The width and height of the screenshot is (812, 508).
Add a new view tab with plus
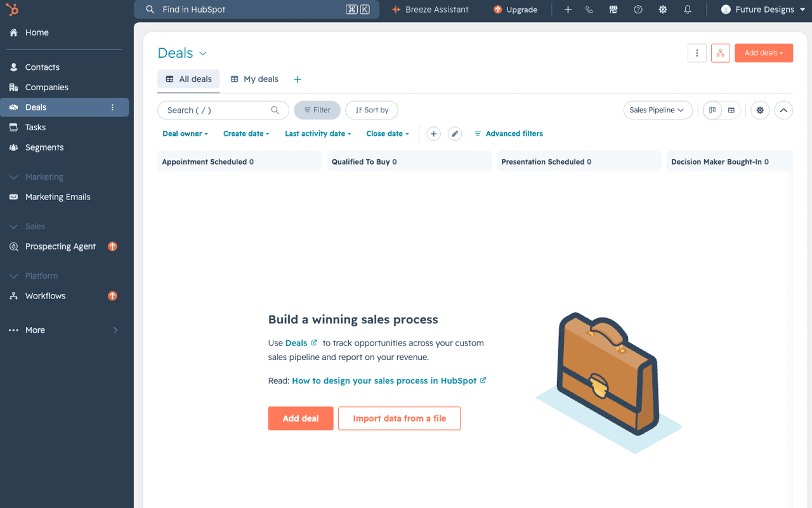pos(298,79)
